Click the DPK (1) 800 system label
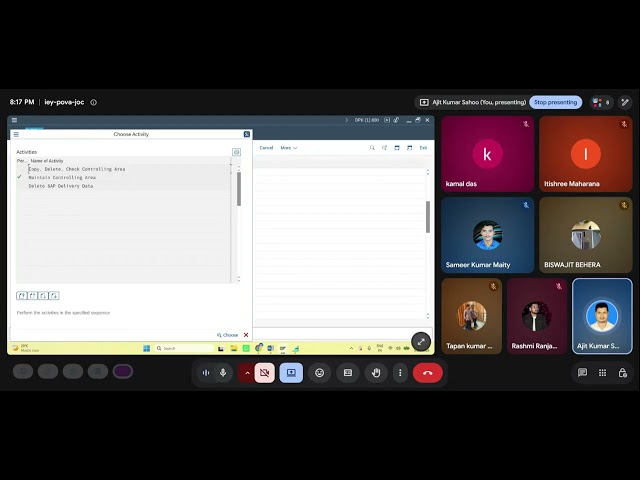Image resolution: width=640 pixels, height=480 pixels. (x=367, y=120)
